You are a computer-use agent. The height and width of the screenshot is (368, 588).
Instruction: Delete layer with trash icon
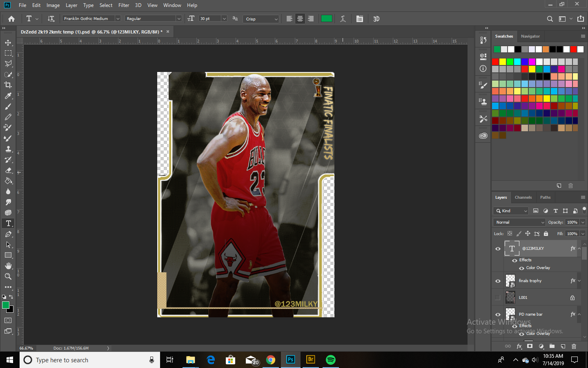tap(574, 346)
